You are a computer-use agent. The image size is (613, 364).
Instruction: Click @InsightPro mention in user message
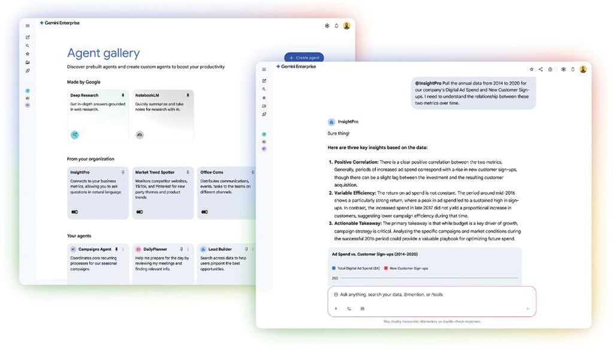coord(428,83)
